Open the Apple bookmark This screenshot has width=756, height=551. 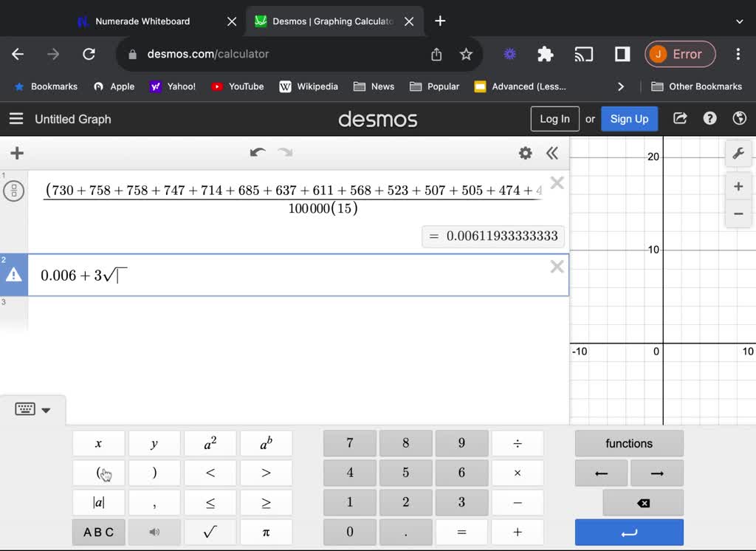pos(114,86)
